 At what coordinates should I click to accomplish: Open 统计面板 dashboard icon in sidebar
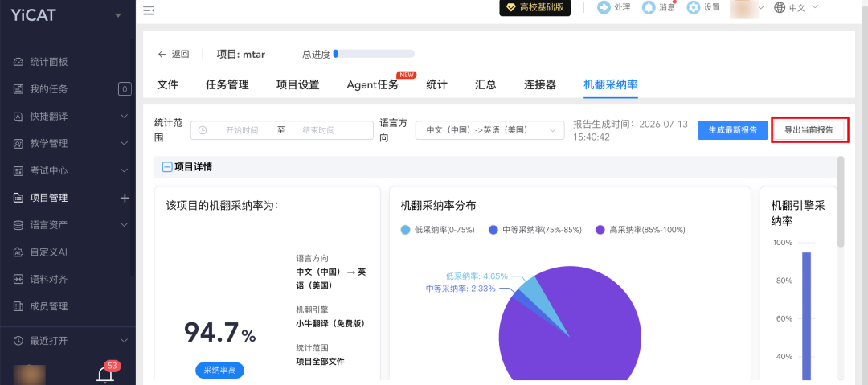(18, 62)
